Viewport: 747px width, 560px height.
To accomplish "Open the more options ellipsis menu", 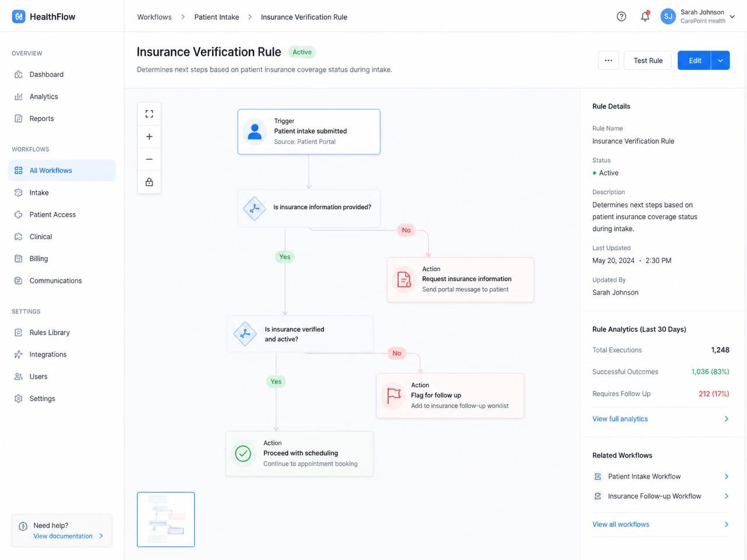I will pos(608,61).
